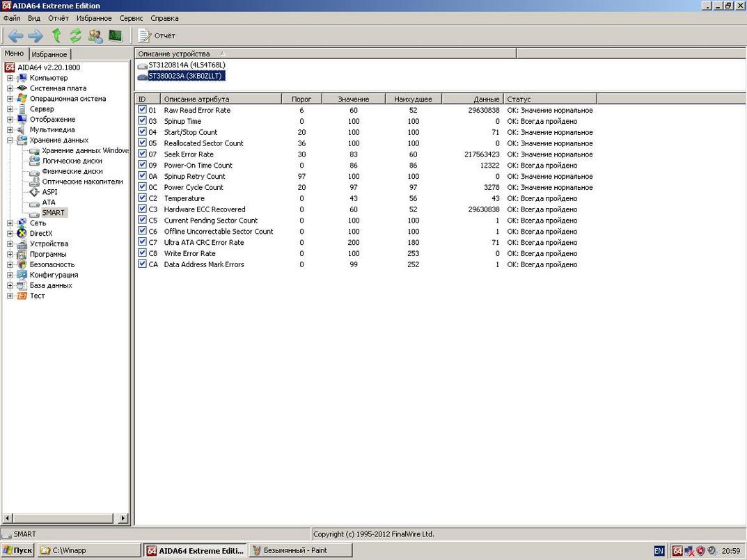Click the AIDA64 v2.20.1800 root icon
The height and width of the screenshot is (560, 747).
coord(10,67)
